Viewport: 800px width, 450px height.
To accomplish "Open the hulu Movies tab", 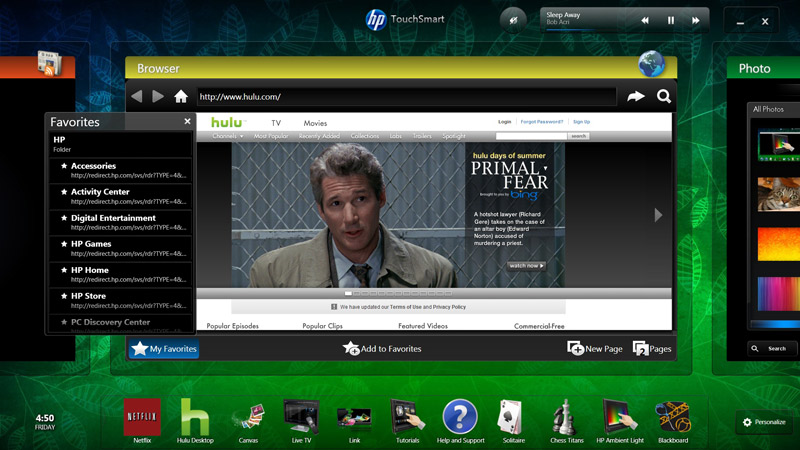I will [x=315, y=123].
